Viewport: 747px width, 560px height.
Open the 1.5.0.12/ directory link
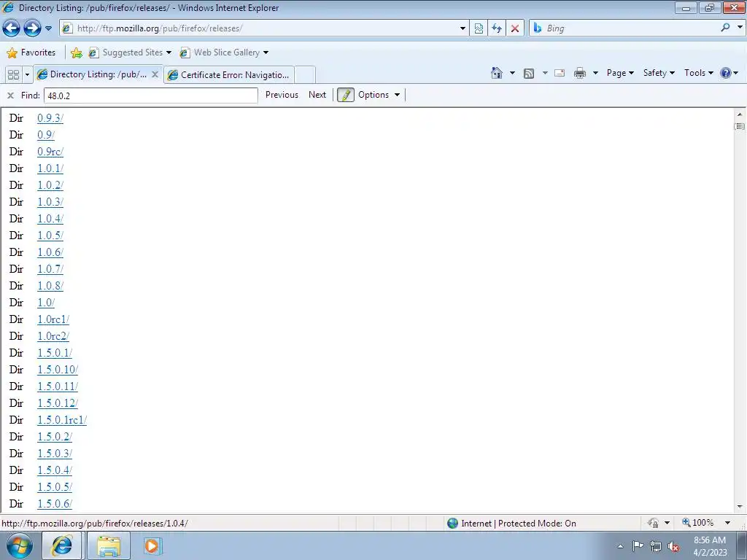point(58,403)
